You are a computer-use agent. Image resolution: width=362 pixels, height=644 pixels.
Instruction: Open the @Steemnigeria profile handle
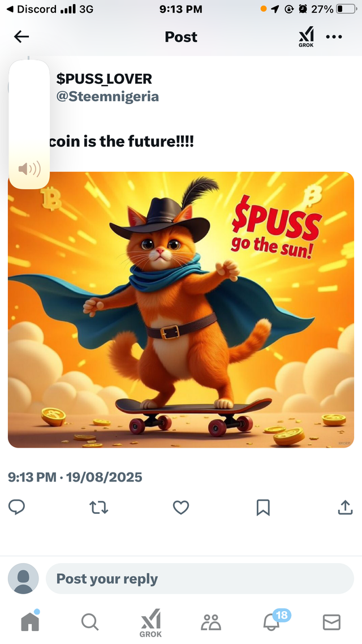point(107,97)
